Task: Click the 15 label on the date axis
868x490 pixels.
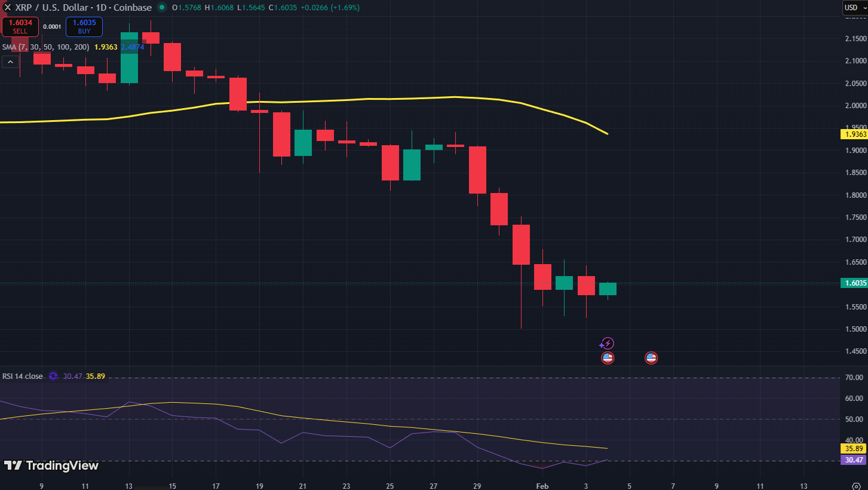Action: (x=172, y=486)
